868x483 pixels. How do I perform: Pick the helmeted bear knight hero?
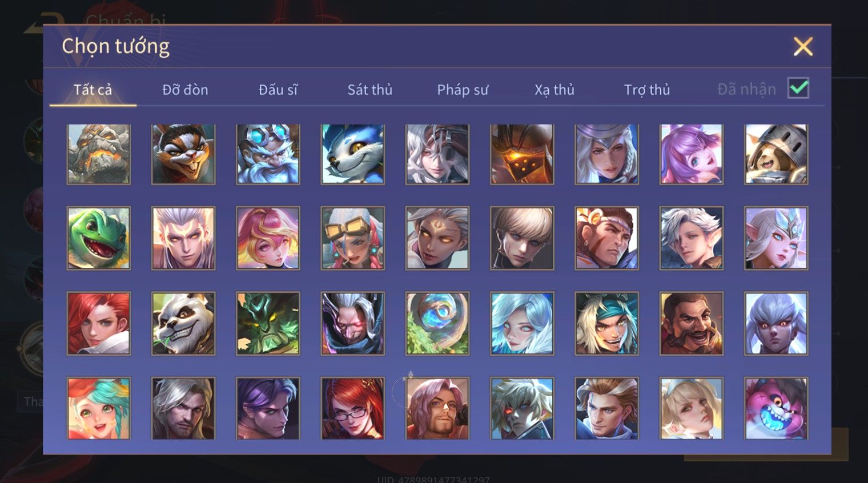(x=776, y=154)
